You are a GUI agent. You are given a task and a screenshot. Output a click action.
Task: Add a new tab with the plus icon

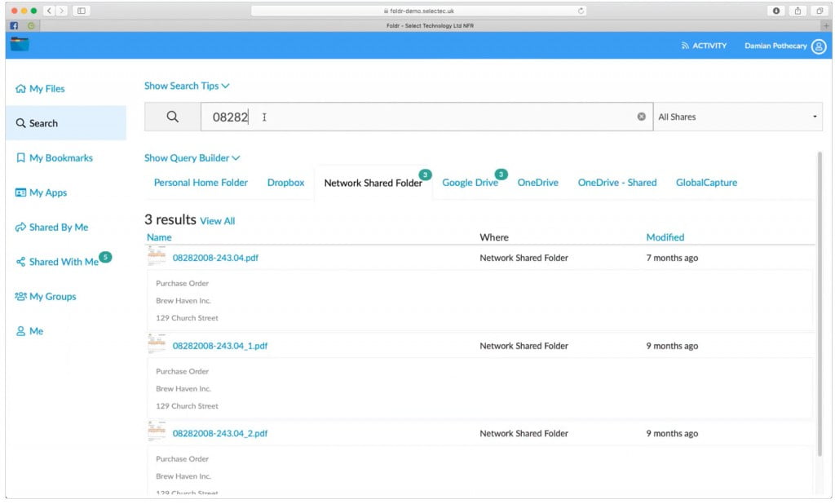click(826, 25)
